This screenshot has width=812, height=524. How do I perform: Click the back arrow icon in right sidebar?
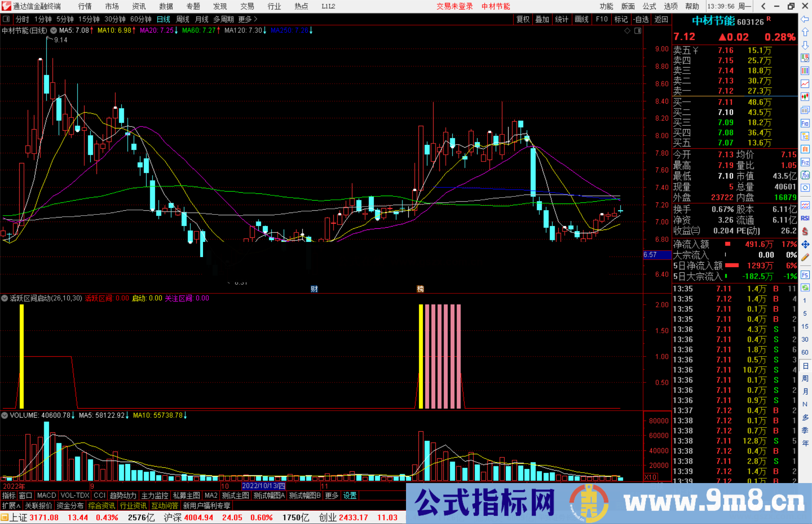point(805,19)
